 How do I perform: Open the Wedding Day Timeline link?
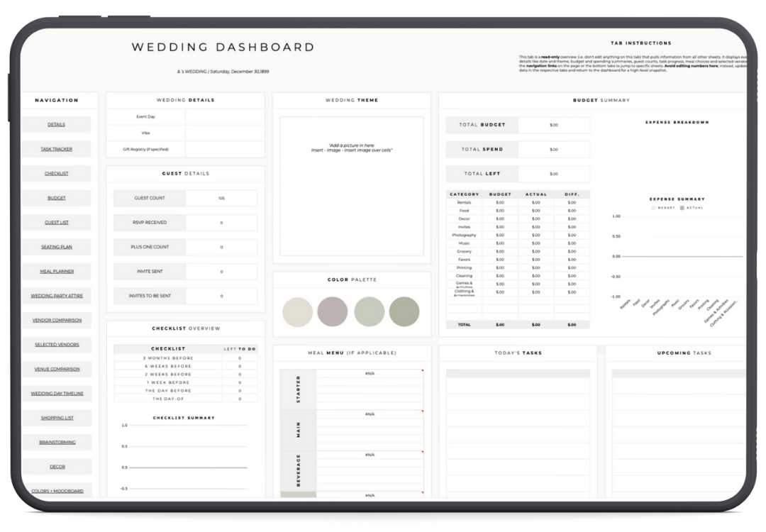point(56,394)
